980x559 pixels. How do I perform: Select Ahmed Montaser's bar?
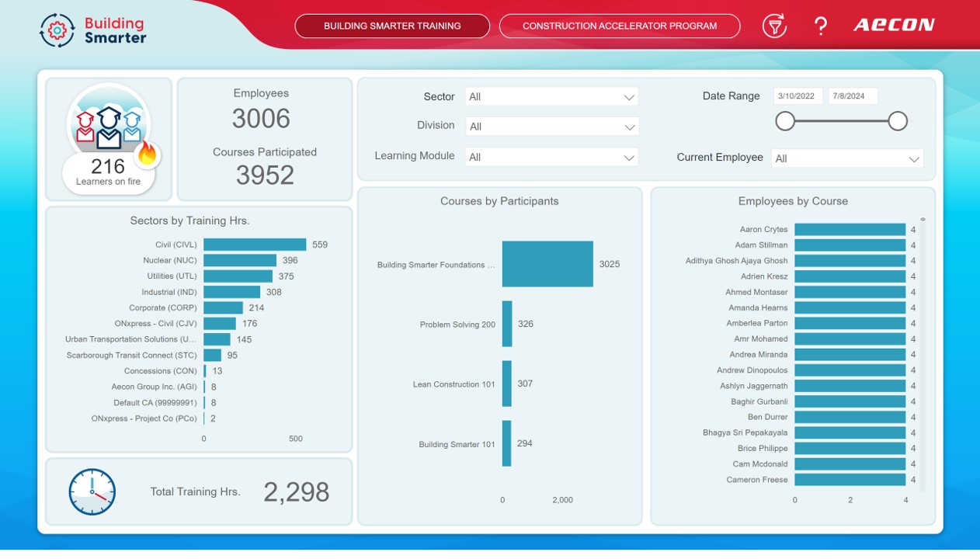tap(850, 292)
